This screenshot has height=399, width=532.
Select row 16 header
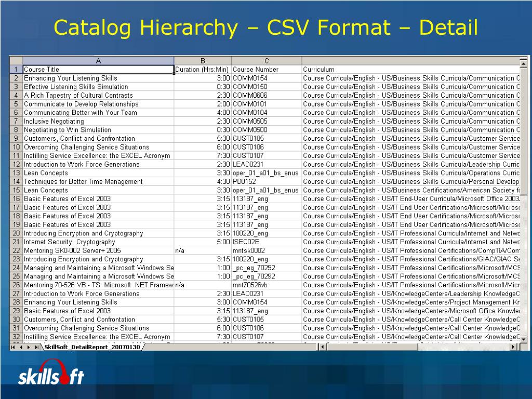pyautogui.click(x=16, y=199)
